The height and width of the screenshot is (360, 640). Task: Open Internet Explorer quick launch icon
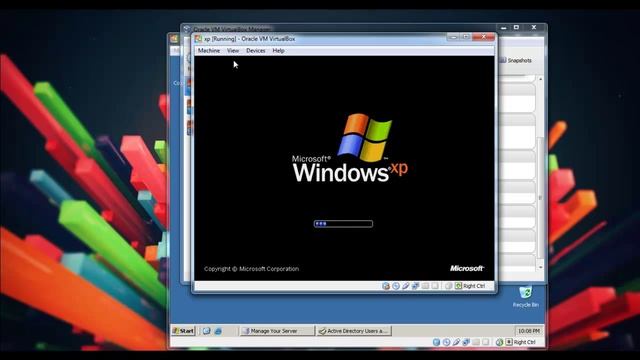[218, 331]
